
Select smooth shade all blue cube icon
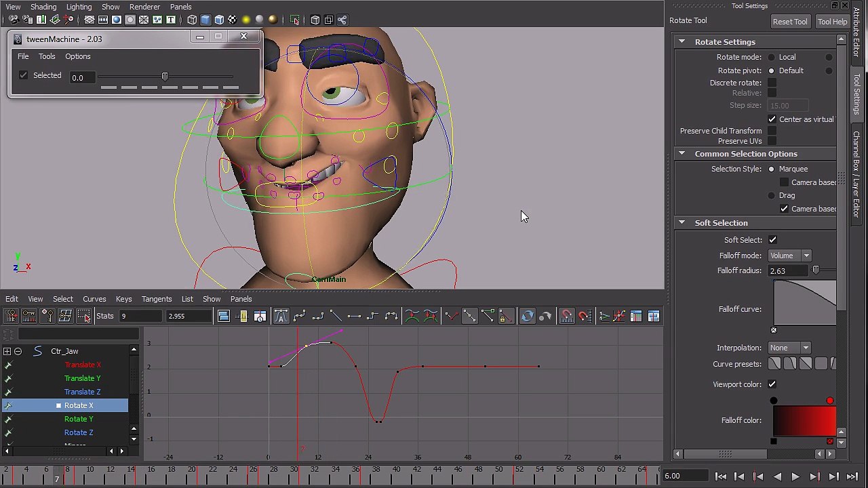click(x=205, y=20)
